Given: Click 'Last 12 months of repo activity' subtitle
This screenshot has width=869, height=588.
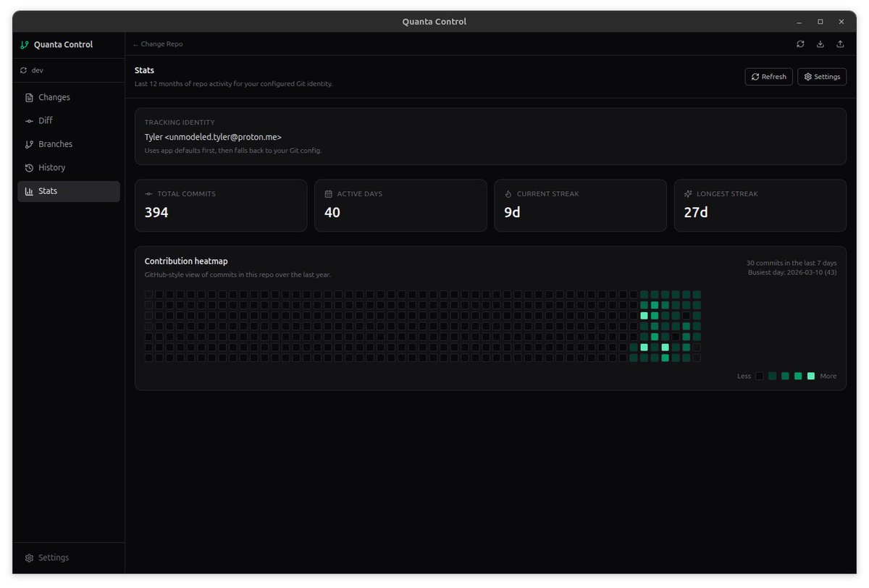Looking at the screenshot, I should tap(234, 84).
